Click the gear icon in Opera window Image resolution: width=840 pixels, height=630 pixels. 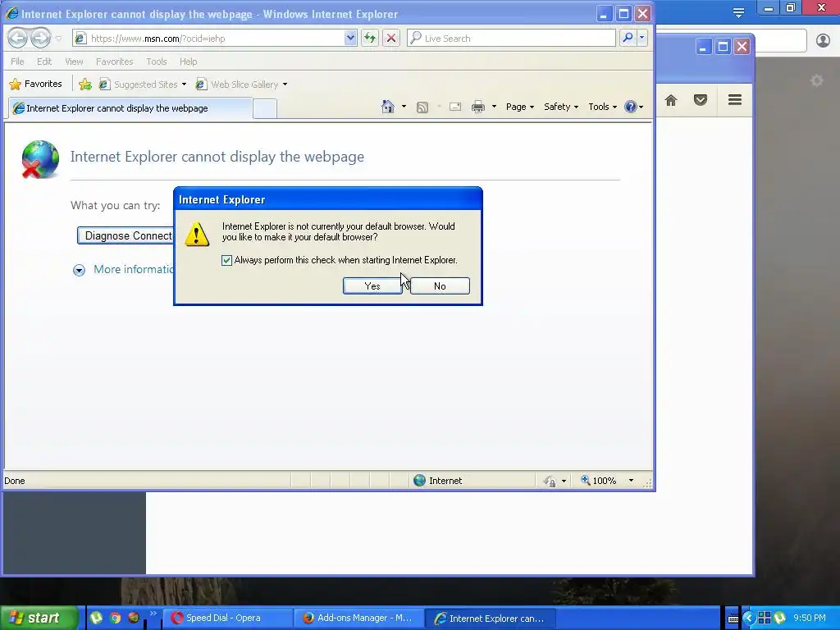click(816, 80)
